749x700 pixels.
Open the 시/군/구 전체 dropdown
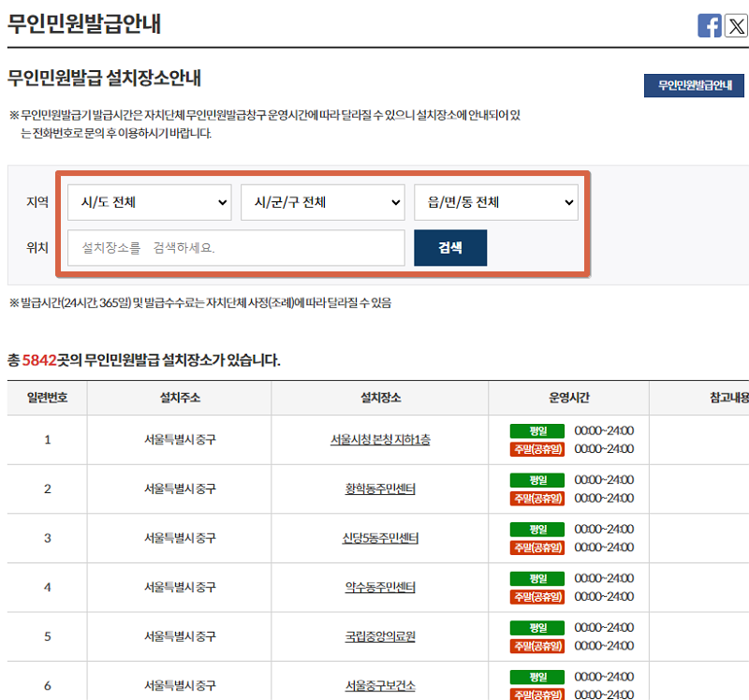(x=323, y=202)
